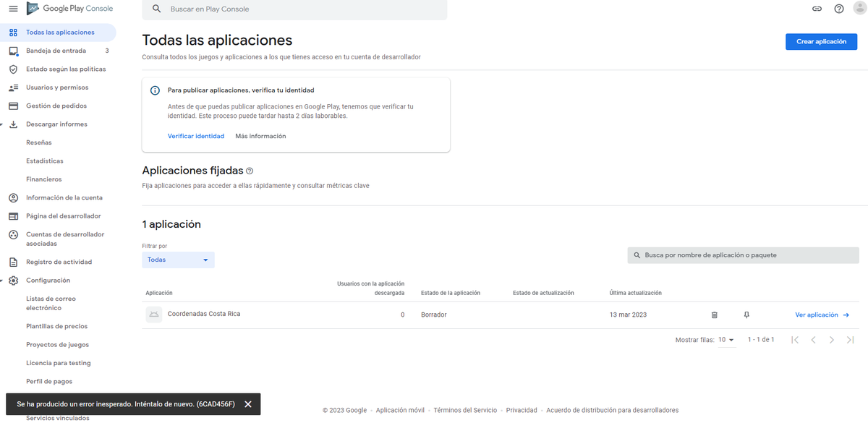The height and width of the screenshot is (423, 868).
Task: Focus the Buscar en Play Console field
Action: point(294,9)
